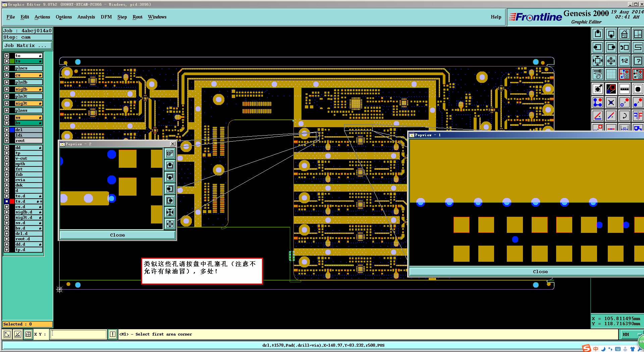Toggle the grid display icon
The width and height of the screenshot is (644, 352).
[x=611, y=74]
